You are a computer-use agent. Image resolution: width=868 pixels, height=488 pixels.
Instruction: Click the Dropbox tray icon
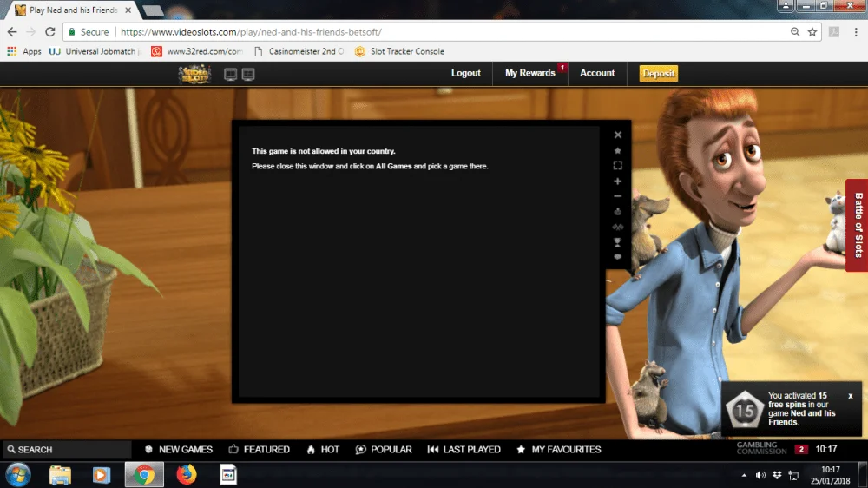coord(777,475)
